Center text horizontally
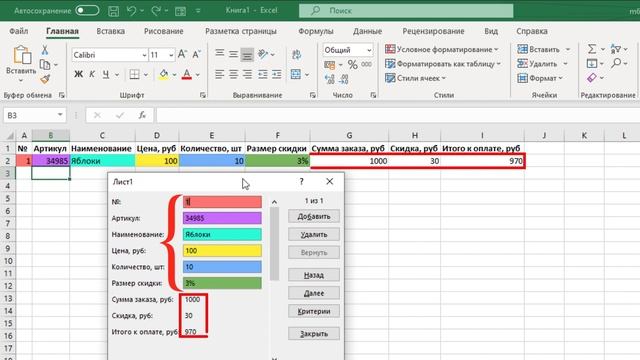The image size is (640, 360). 233,74
